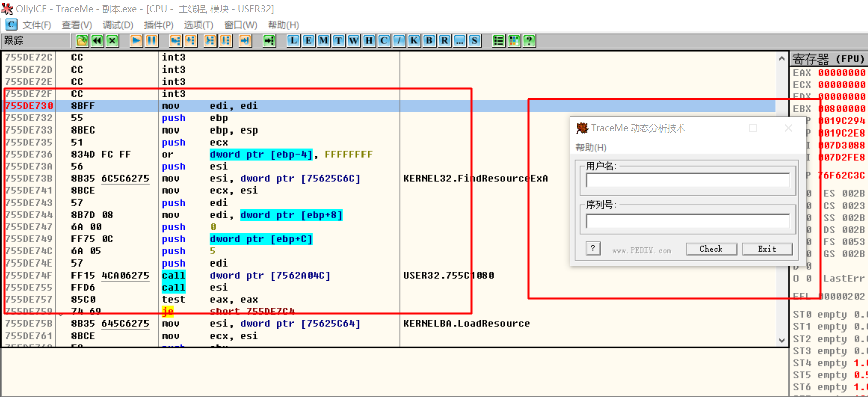Minimize the TraceMe dialog window
Screen dimensions: 868x397
(718, 128)
